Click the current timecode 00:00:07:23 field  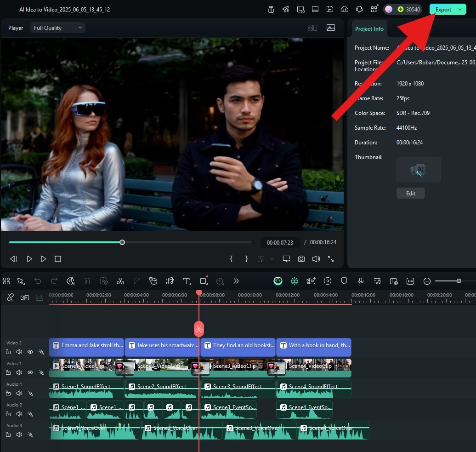coord(280,242)
